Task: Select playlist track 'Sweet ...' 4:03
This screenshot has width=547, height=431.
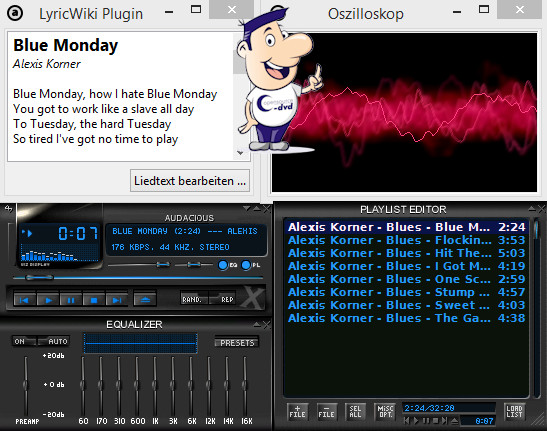Action: tap(407, 305)
